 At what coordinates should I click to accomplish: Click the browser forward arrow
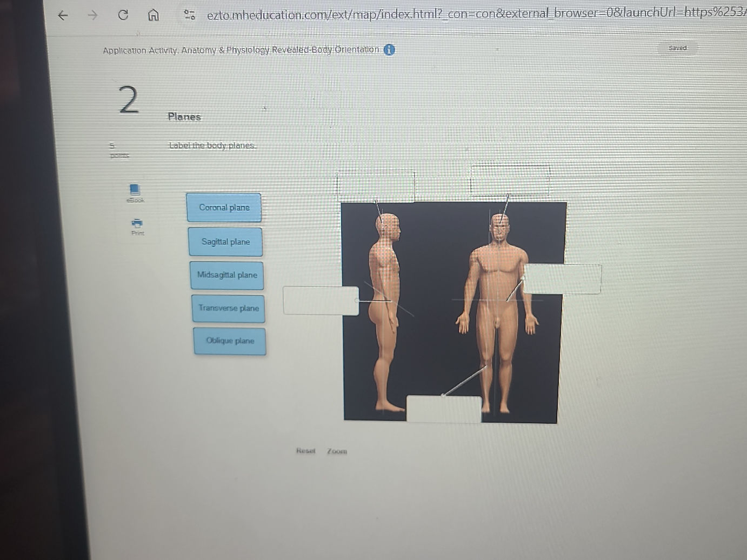pos(92,15)
